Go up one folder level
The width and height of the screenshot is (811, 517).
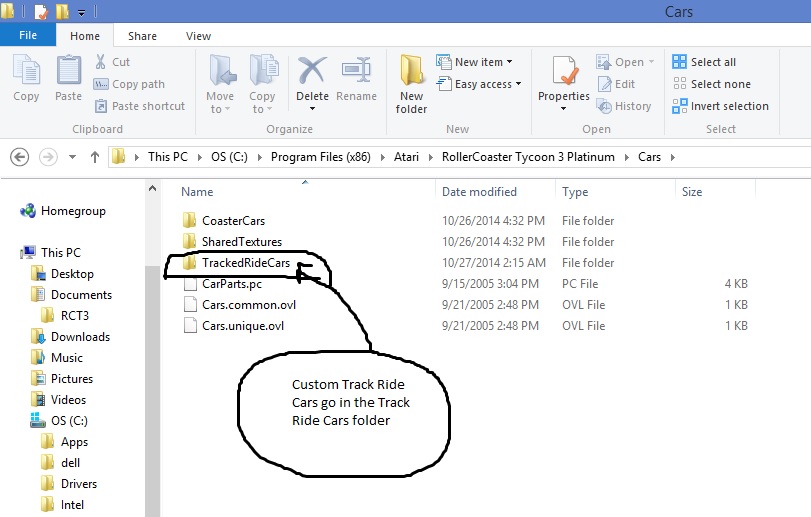[95, 157]
